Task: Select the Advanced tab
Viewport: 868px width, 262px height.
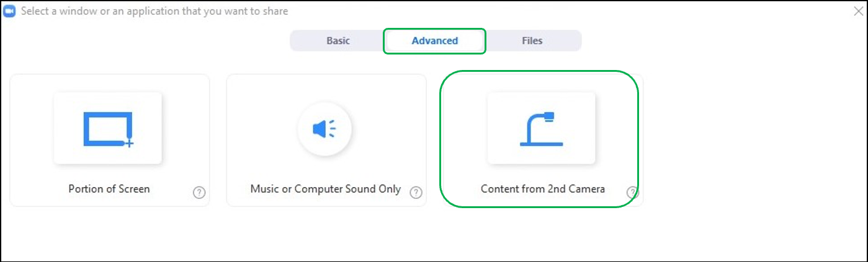Action: (x=434, y=41)
